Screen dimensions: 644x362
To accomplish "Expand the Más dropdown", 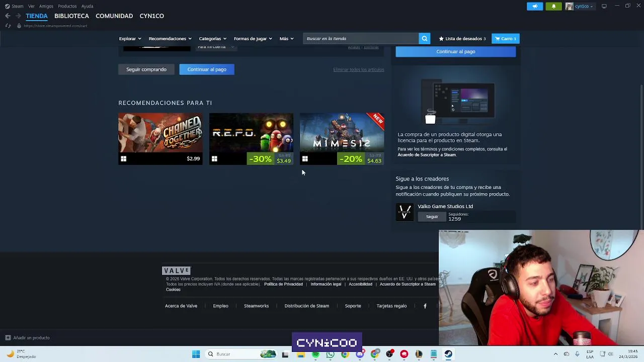I will click(x=287, y=39).
